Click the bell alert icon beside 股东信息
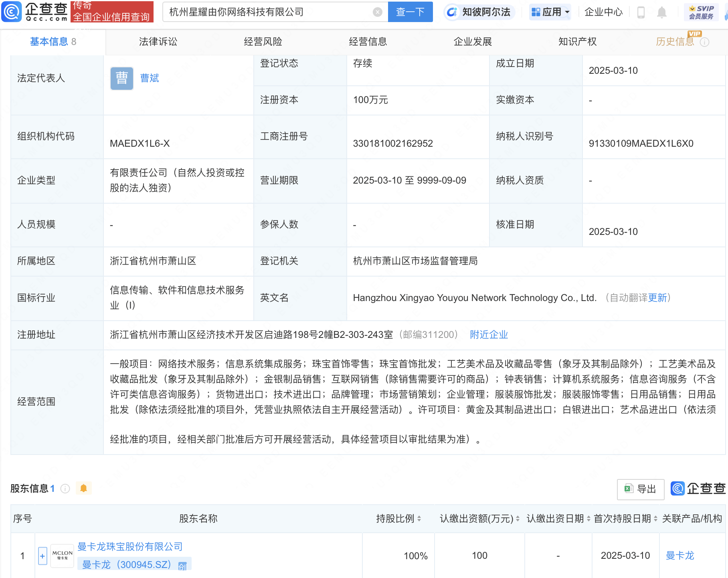This screenshot has width=728, height=578. (83, 488)
